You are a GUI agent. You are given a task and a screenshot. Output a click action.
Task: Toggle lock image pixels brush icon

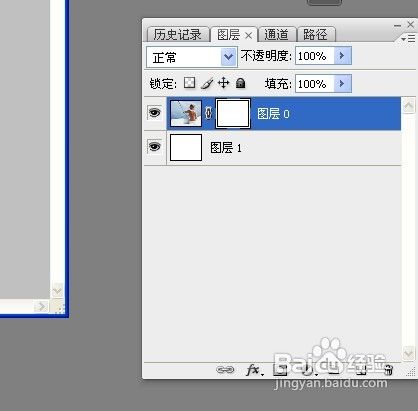[x=207, y=83]
